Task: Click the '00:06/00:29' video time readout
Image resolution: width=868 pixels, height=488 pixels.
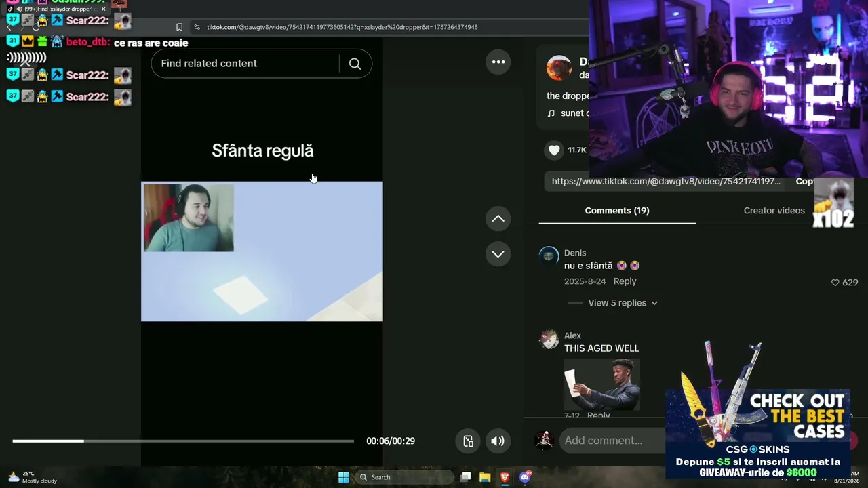Action: point(391,441)
